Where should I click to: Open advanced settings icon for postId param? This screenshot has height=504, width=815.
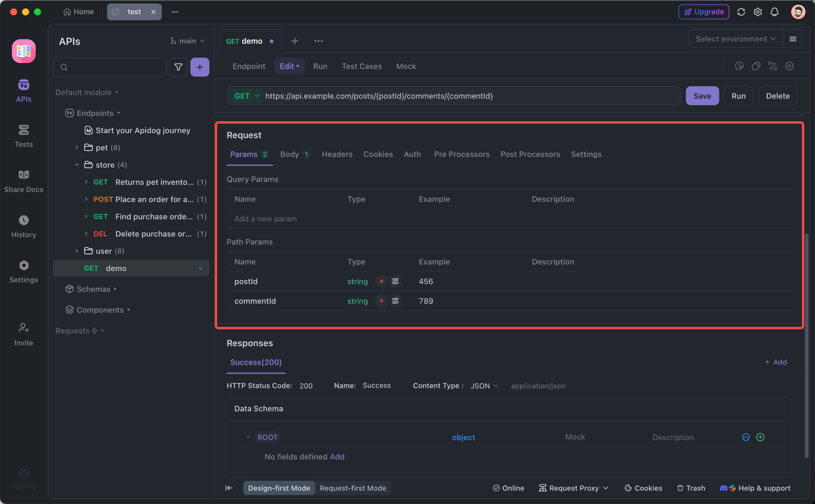[x=395, y=281]
